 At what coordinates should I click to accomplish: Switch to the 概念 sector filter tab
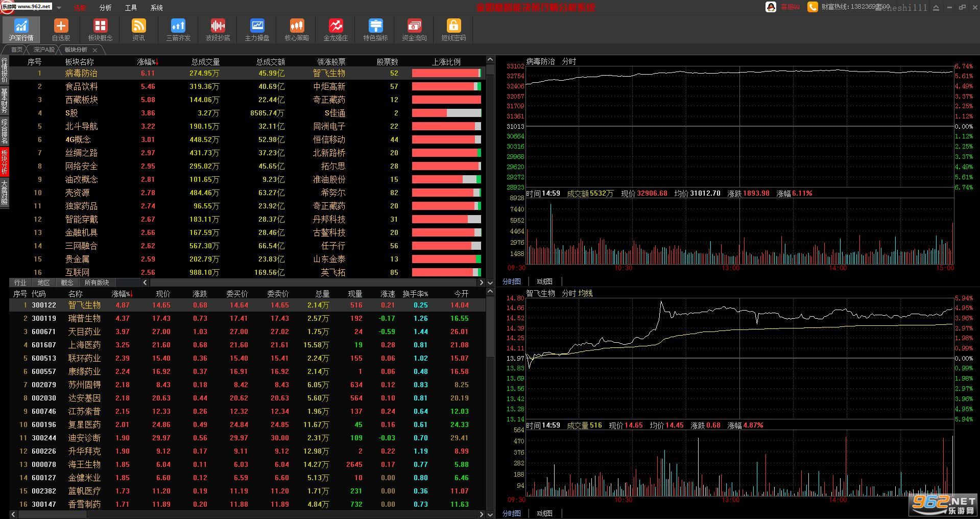pos(67,282)
